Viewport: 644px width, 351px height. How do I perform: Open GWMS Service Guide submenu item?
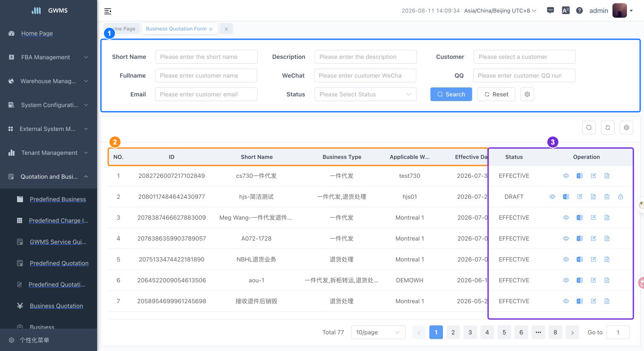pyautogui.click(x=58, y=242)
